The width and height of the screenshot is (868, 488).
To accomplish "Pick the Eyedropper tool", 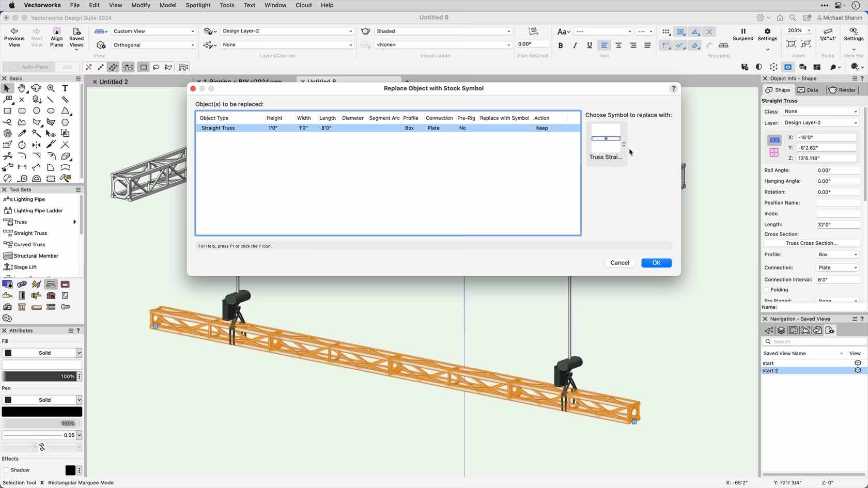I will [22, 133].
